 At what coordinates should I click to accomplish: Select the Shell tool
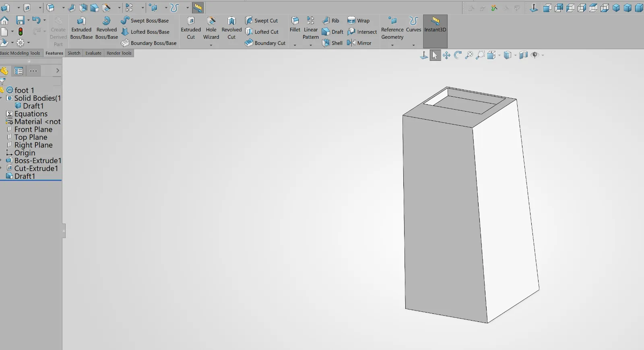pyautogui.click(x=332, y=43)
